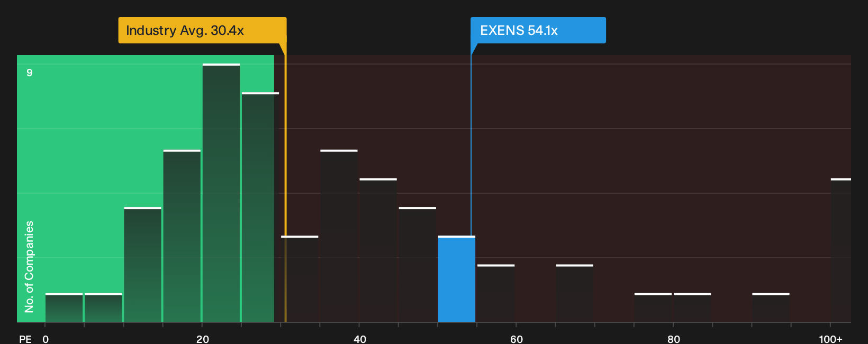
Task: Click the bar at PE 90-95
Action: coord(771,307)
